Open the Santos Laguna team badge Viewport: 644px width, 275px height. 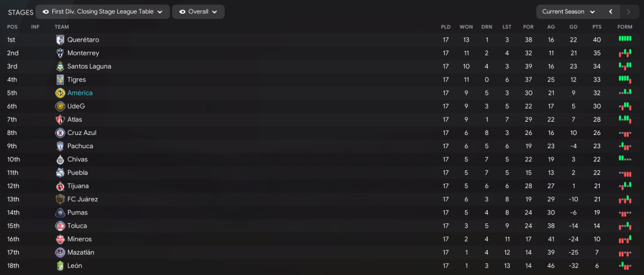tap(60, 66)
